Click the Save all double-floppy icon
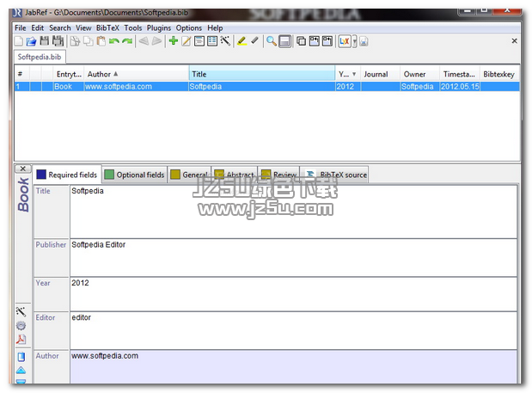 [x=58, y=41]
